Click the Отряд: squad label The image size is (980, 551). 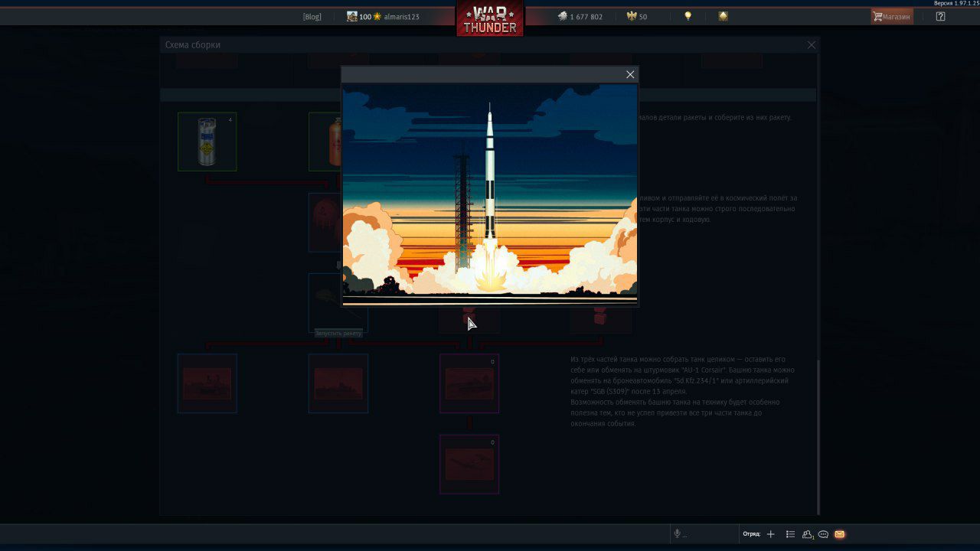[x=751, y=534]
